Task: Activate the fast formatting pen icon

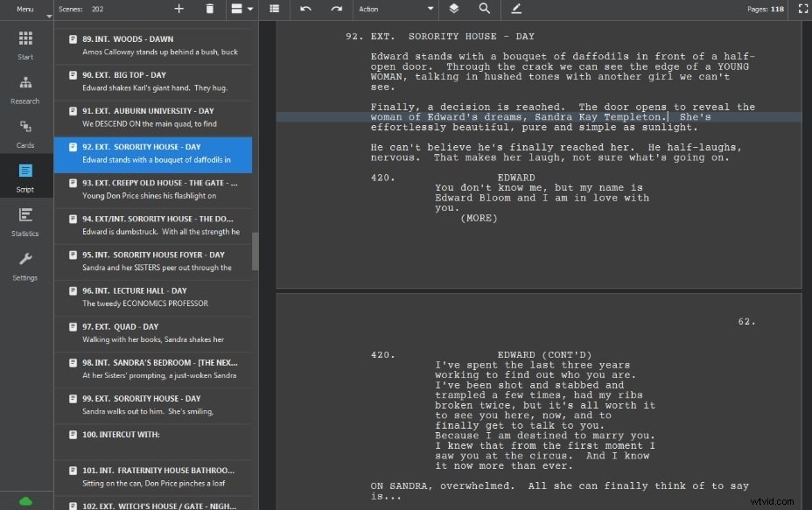Action: pyautogui.click(x=515, y=10)
